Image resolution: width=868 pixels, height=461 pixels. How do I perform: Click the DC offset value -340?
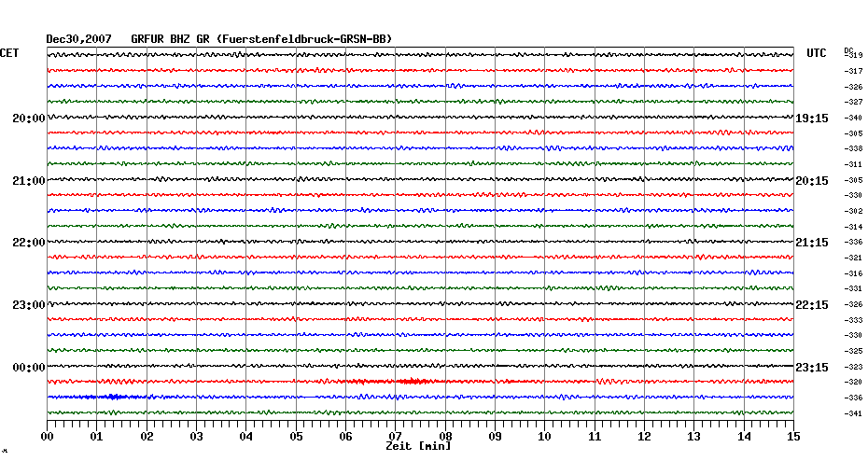(x=854, y=118)
